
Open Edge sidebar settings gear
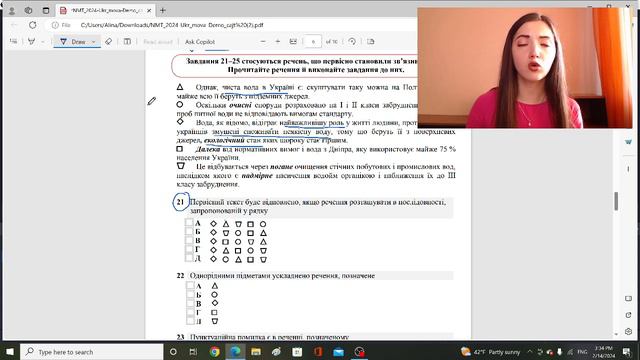tap(628, 331)
